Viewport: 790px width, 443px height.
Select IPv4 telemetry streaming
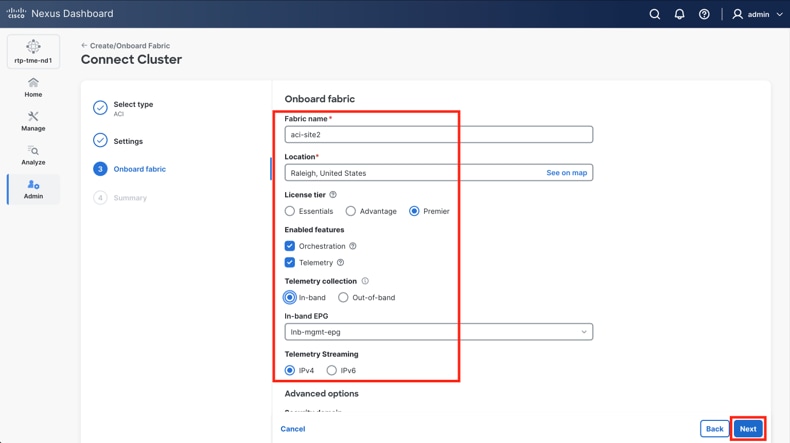pyautogui.click(x=290, y=370)
